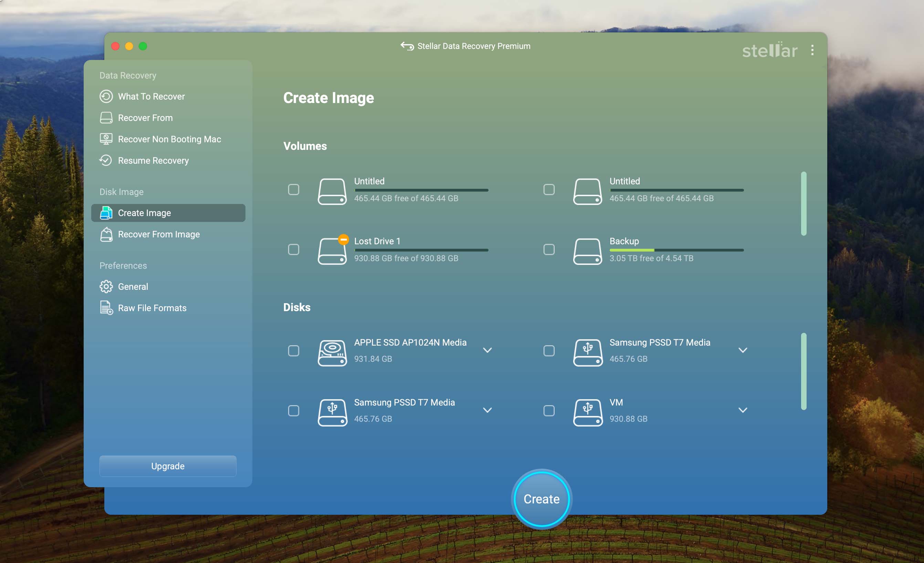Click the Stellar logo
Viewport: 924px width, 563px height.
pyautogui.click(x=769, y=50)
